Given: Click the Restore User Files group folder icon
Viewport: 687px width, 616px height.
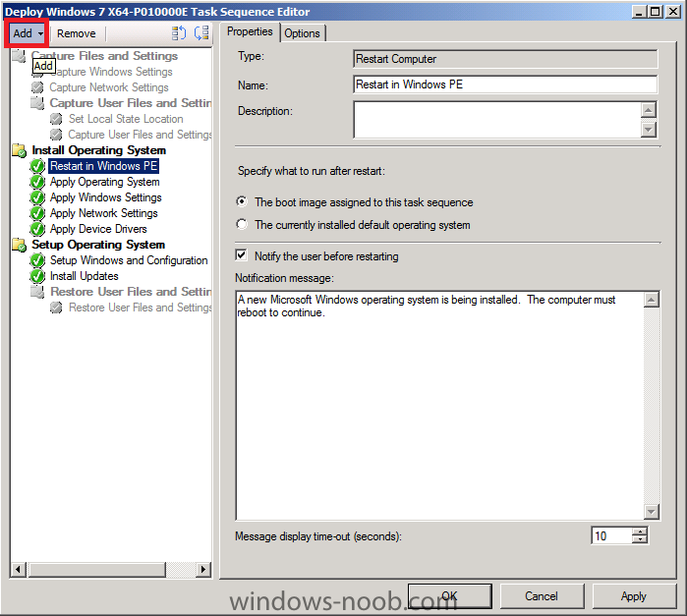Looking at the screenshot, I should coord(37,292).
